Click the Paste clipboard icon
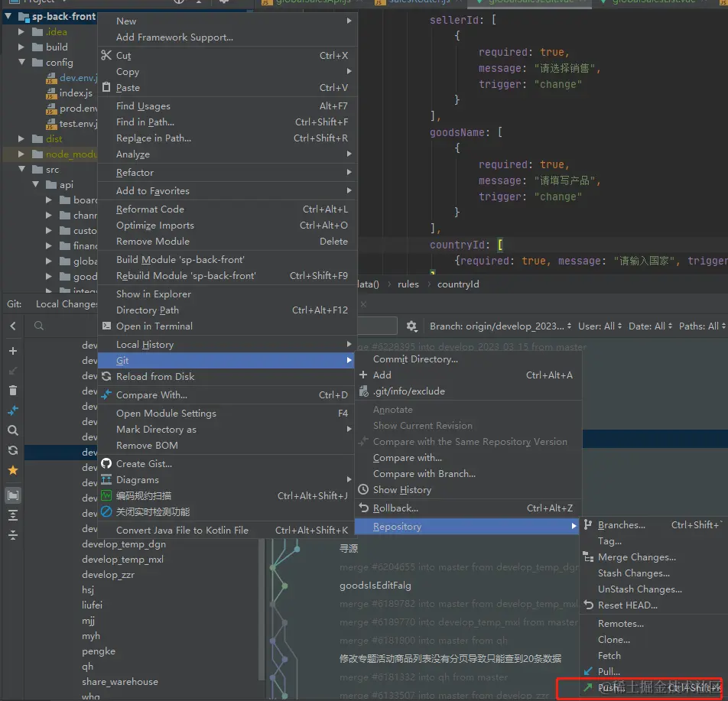This screenshot has height=701, width=728. (x=106, y=87)
